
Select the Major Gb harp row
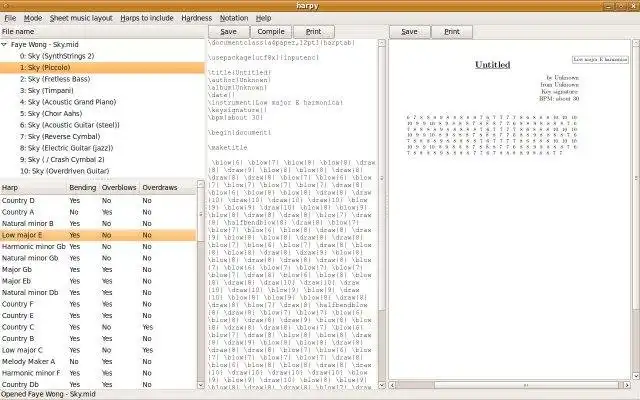point(98,269)
